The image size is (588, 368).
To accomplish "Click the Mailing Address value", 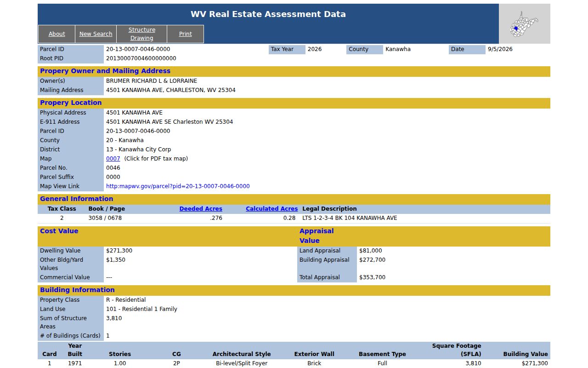I will pos(171,90).
